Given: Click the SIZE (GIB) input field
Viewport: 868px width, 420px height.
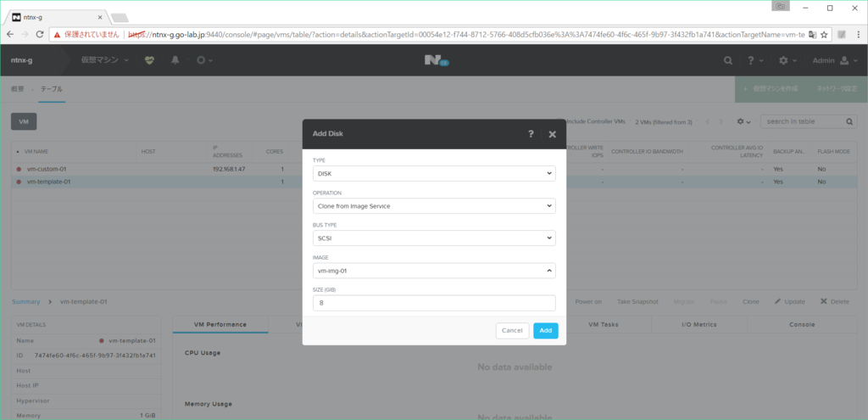Looking at the screenshot, I should pos(434,303).
